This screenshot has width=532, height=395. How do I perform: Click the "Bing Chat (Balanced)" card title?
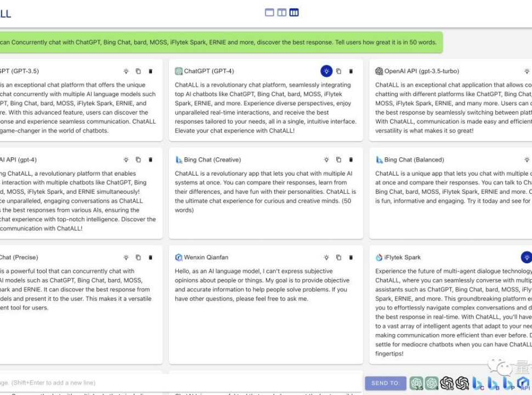click(414, 160)
